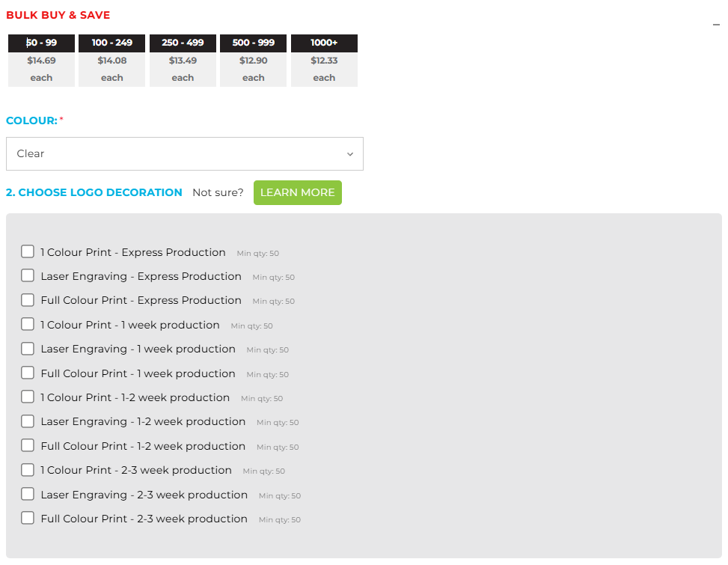Tick Full Colour Print - 1 week production
Viewport: 728px width, 565px height.
28,373
